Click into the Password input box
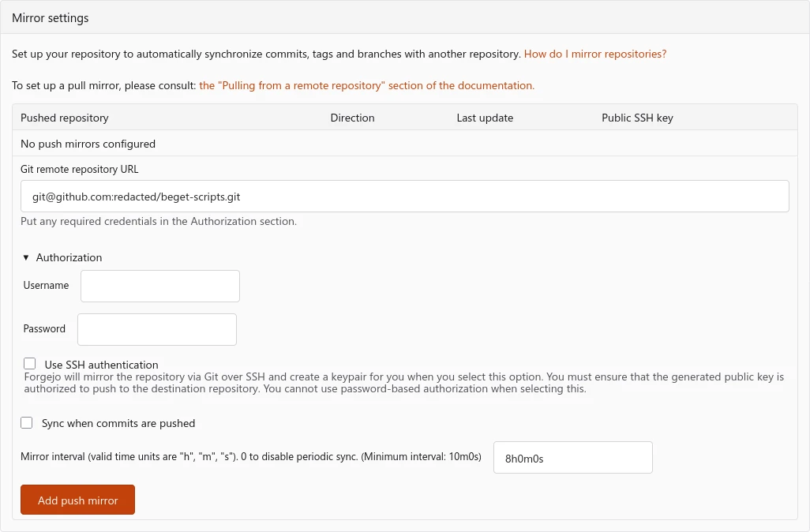Viewport: 810px width, 532px height. (157, 329)
